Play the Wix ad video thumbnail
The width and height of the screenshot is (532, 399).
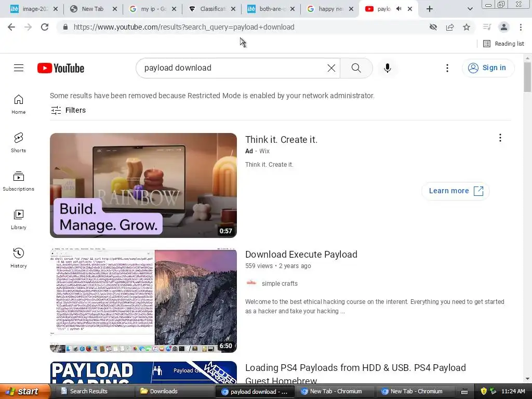143,185
